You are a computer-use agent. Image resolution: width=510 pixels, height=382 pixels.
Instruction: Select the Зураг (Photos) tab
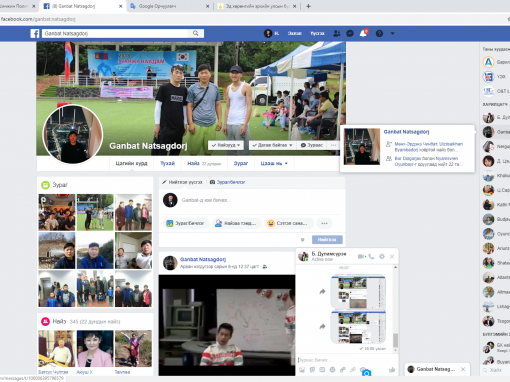241,163
